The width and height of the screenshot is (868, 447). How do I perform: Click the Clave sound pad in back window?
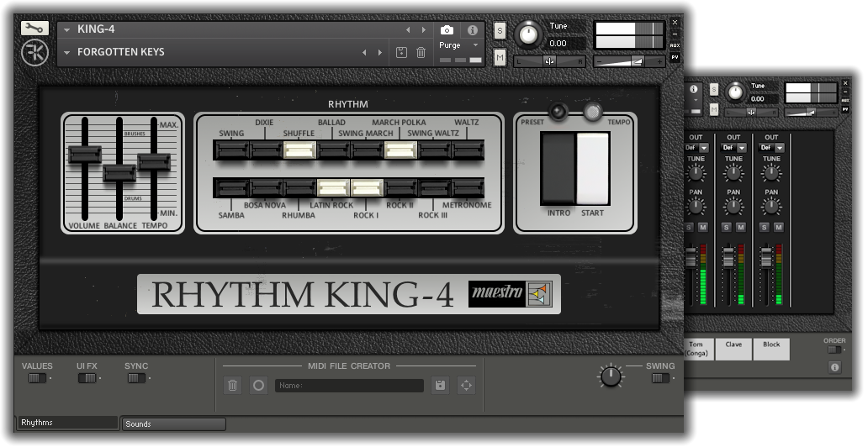[733, 349]
